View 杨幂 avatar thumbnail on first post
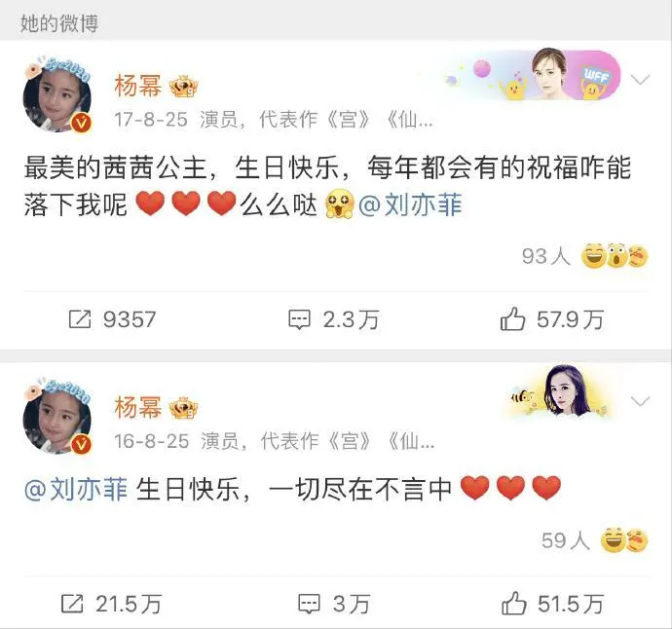 57,94
